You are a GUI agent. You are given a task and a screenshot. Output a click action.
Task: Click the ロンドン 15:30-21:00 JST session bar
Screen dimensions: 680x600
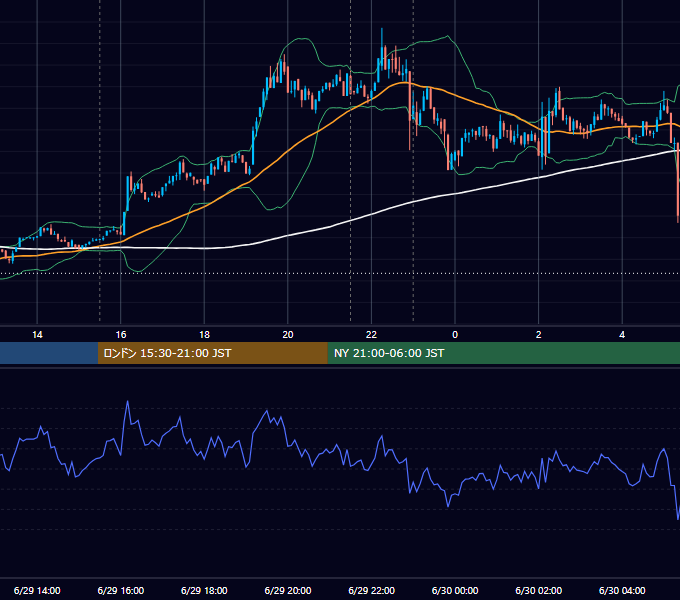(x=212, y=353)
